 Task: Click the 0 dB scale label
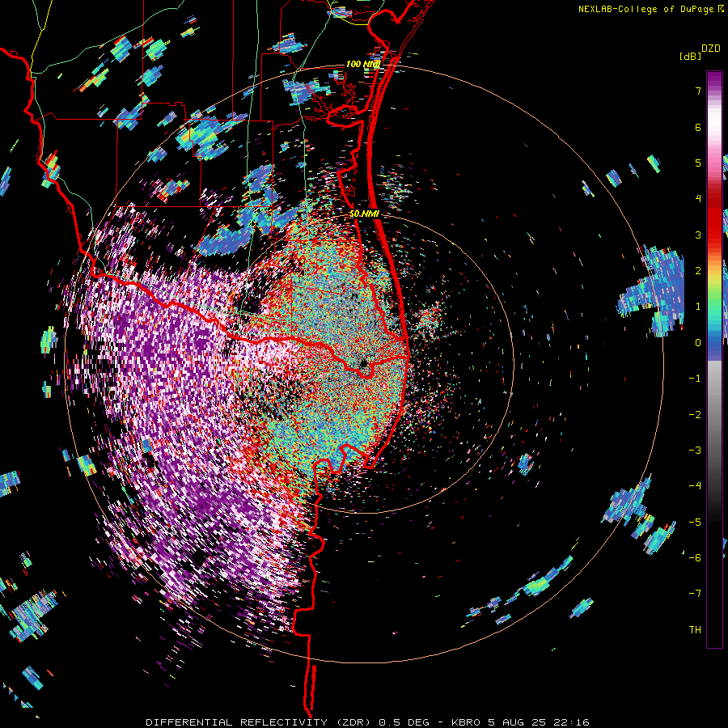[x=698, y=343]
